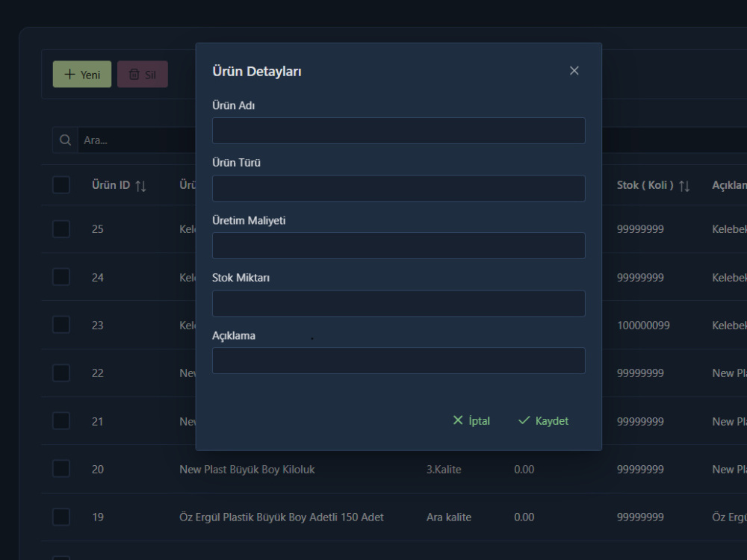Image resolution: width=747 pixels, height=560 pixels.
Task: Click the Yeni add button
Action: click(x=82, y=74)
